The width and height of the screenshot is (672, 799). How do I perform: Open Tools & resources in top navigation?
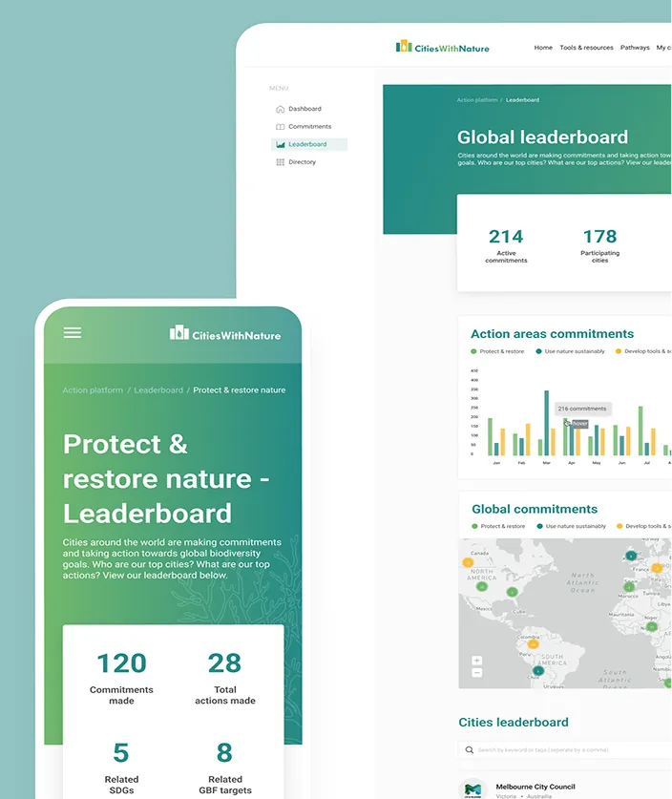click(x=586, y=48)
